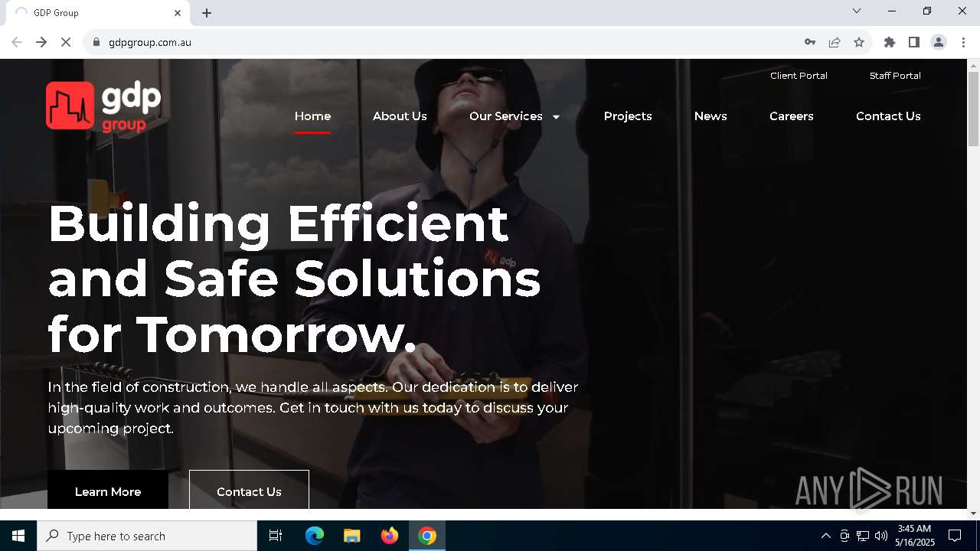Close the GDP Group tab

(x=178, y=13)
